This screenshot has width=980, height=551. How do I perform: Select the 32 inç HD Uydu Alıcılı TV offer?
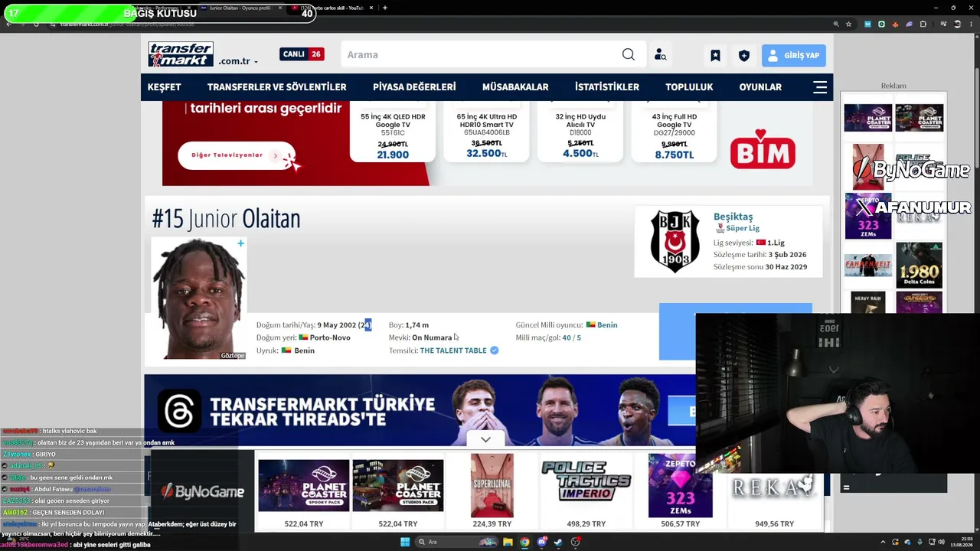580,132
